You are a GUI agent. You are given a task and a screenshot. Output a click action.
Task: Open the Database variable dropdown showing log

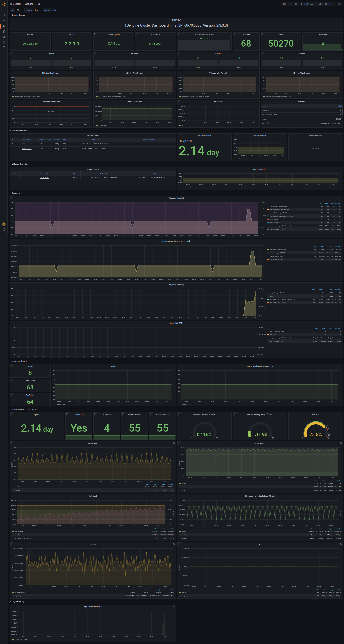[x=37, y=10]
